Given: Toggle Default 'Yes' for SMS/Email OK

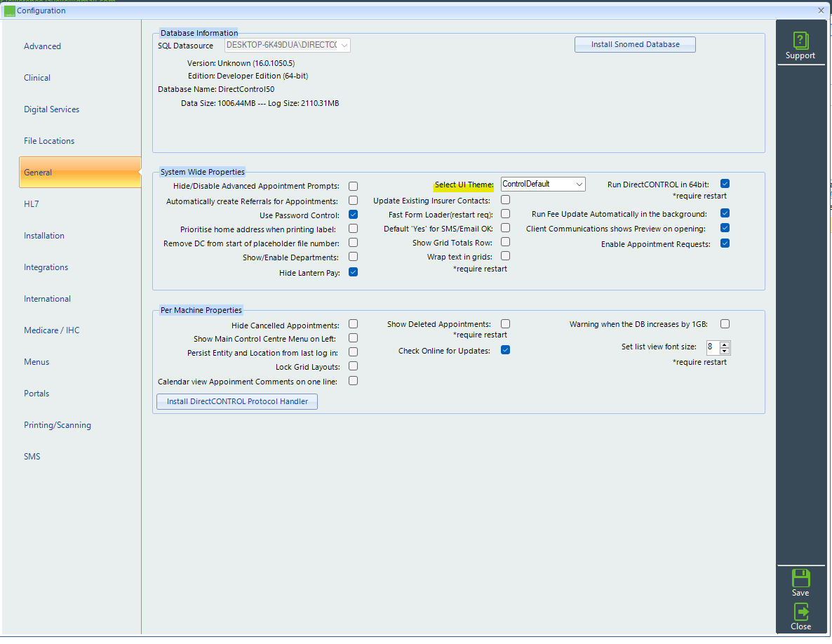Looking at the screenshot, I should (x=505, y=227).
